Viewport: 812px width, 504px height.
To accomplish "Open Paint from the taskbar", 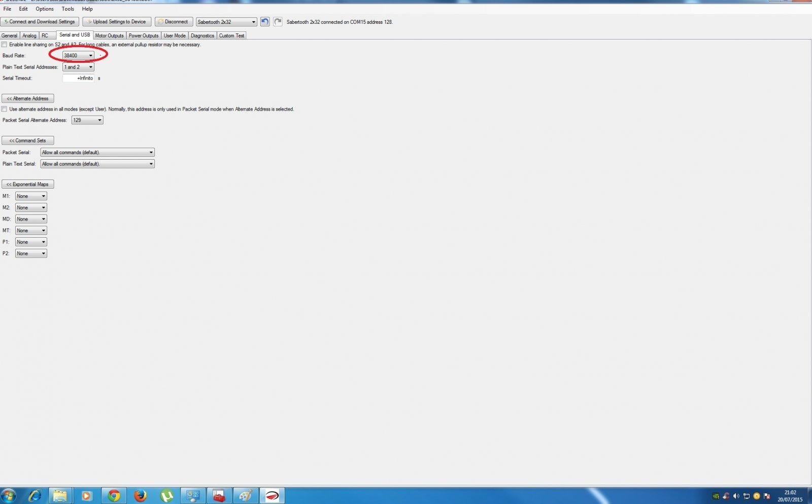I will tap(246, 496).
